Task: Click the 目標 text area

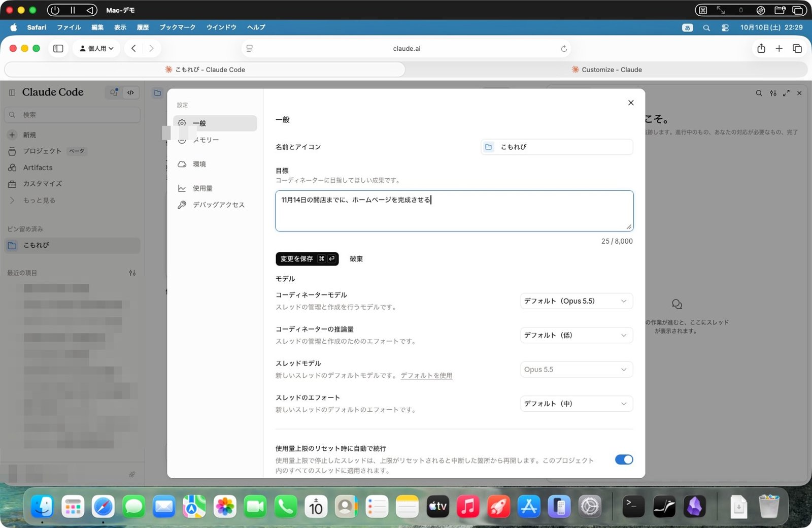Action: 454,211
